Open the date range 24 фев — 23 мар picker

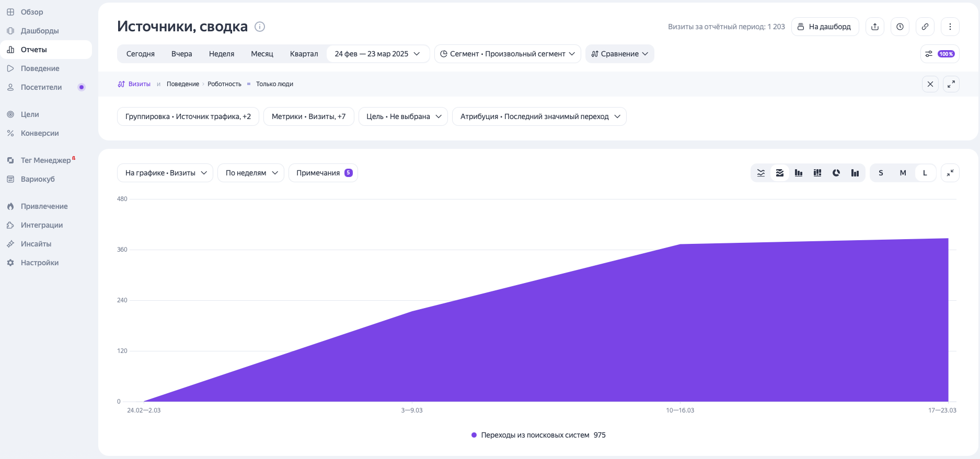[x=377, y=54]
